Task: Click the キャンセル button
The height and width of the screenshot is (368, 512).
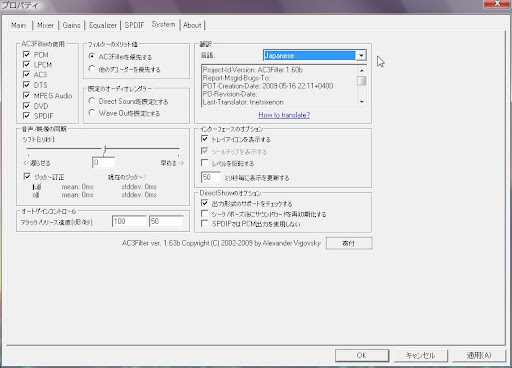Action: coord(420,355)
